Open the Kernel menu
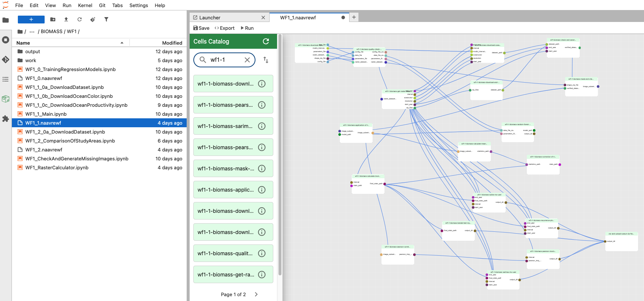 coord(85,5)
